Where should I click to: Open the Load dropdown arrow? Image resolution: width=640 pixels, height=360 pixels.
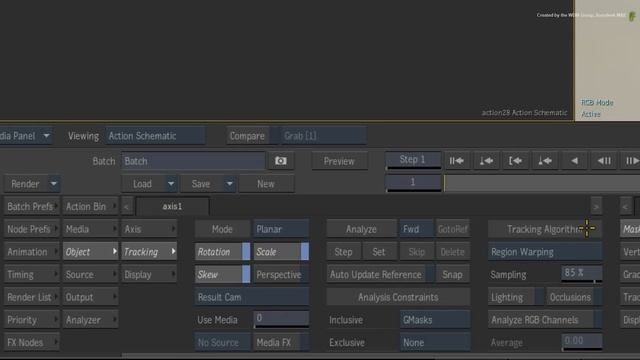(x=171, y=184)
